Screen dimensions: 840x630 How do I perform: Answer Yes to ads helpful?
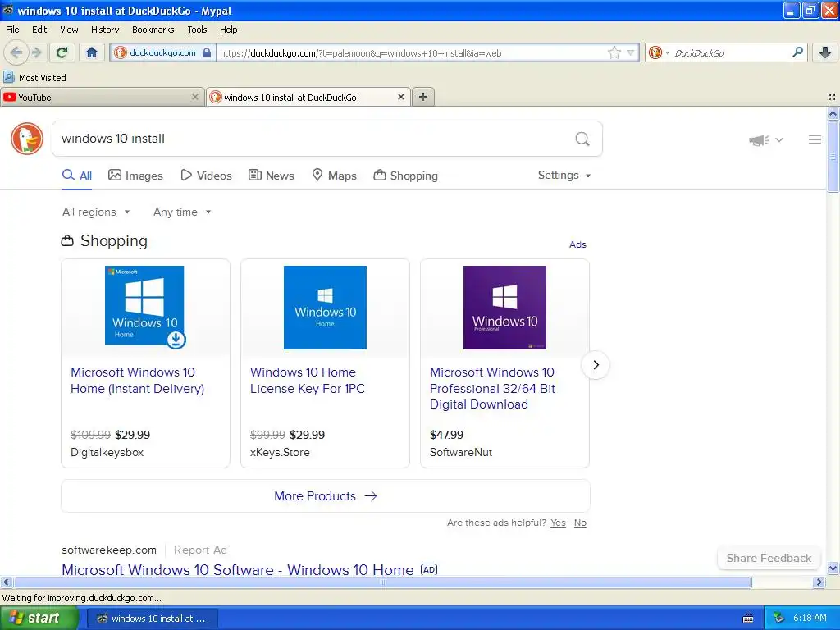coord(558,523)
